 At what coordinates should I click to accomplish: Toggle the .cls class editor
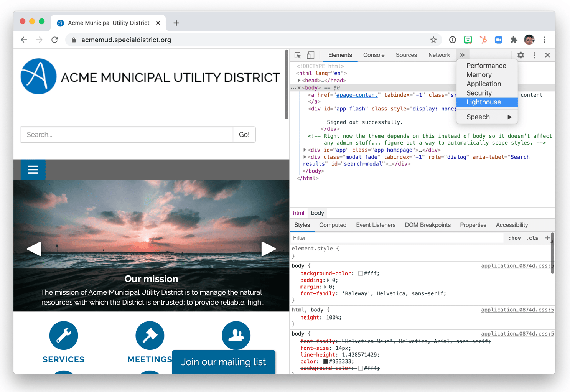pyautogui.click(x=532, y=238)
